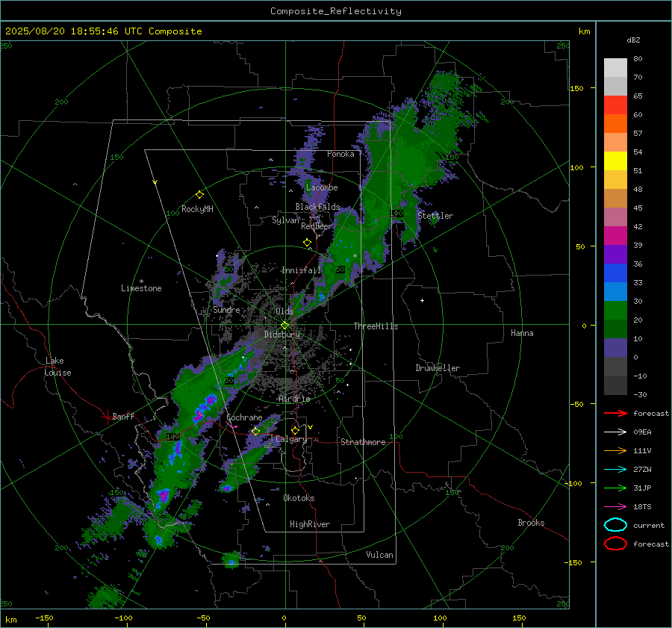Pick the light blue 30–33 dBZ band
The width and height of the screenshot is (672, 628).
[x=615, y=292]
